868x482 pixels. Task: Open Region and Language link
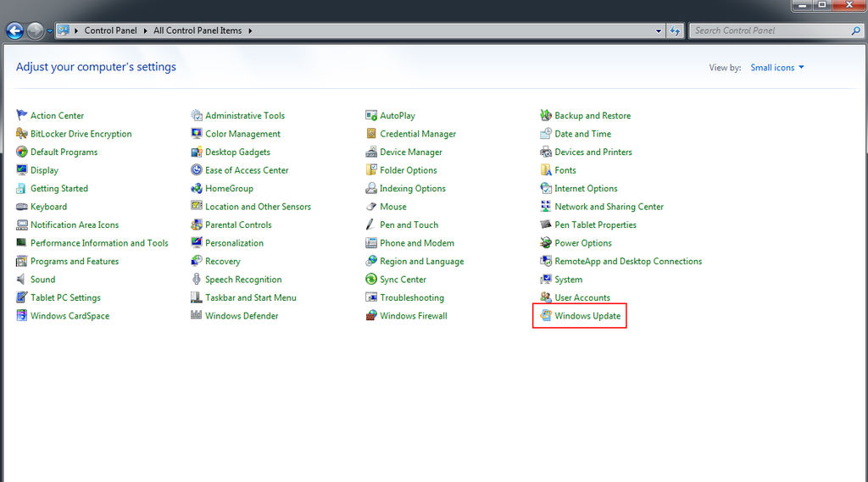[x=422, y=261]
